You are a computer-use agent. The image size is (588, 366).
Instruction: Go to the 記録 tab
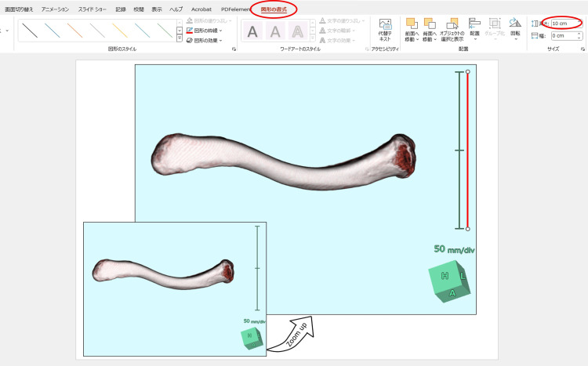click(121, 9)
